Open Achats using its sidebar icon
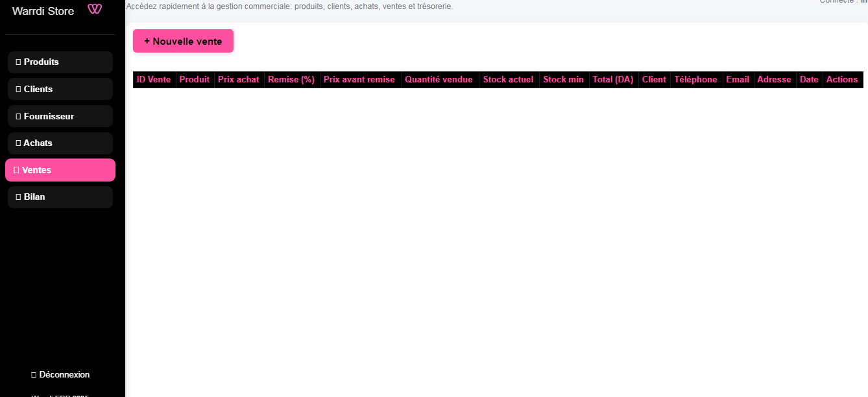The image size is (868, 397). [18, 143]
